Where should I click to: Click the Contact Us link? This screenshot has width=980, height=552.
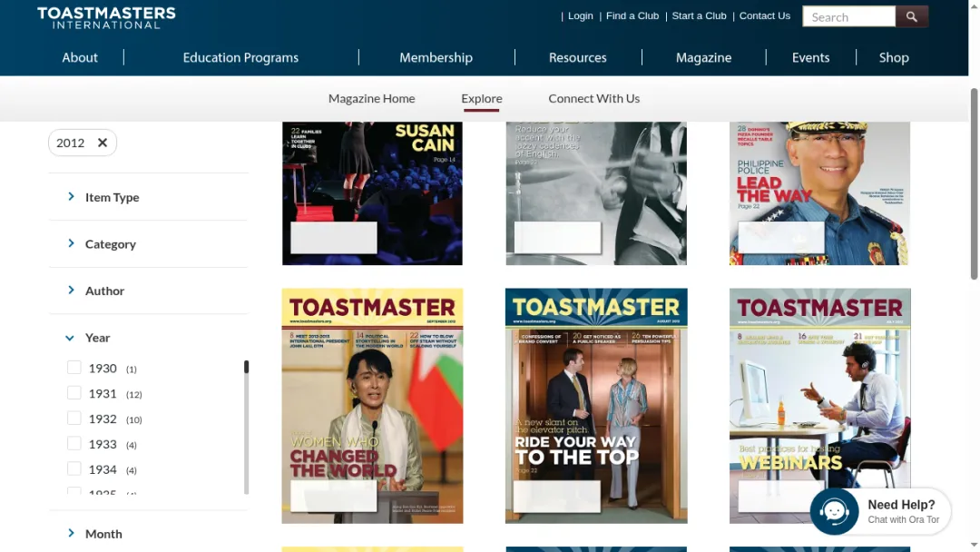764,15
